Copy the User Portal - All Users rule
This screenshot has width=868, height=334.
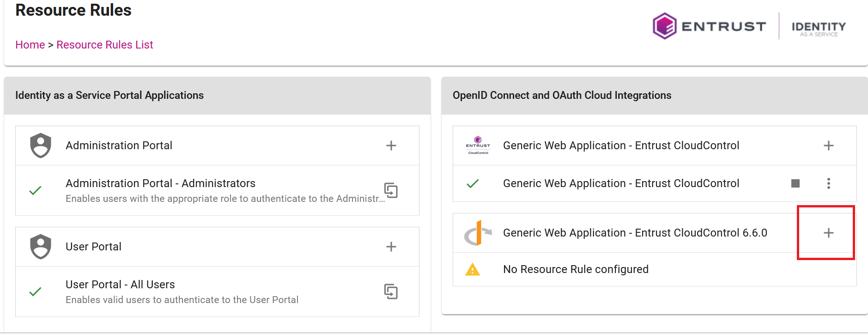(391, 291)
